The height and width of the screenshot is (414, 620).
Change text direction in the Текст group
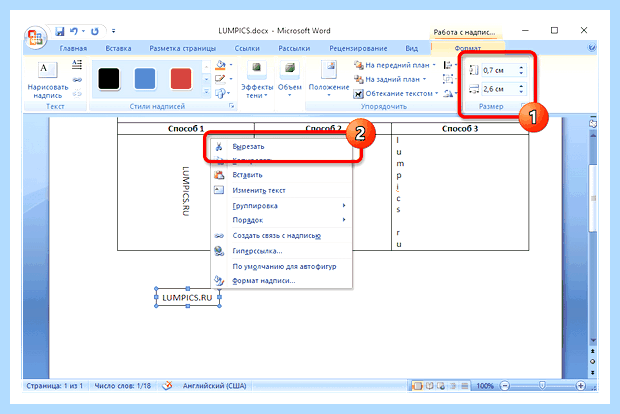77,65
